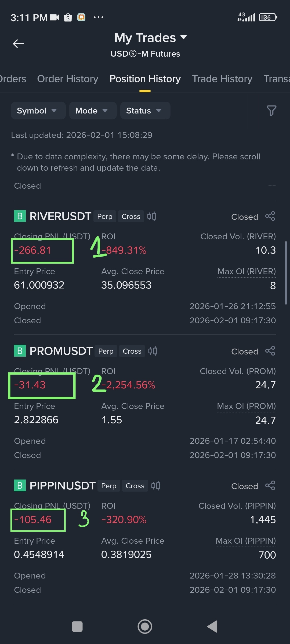Tap the back arrow icon
290x644 pixels.
tap(18, 43)
